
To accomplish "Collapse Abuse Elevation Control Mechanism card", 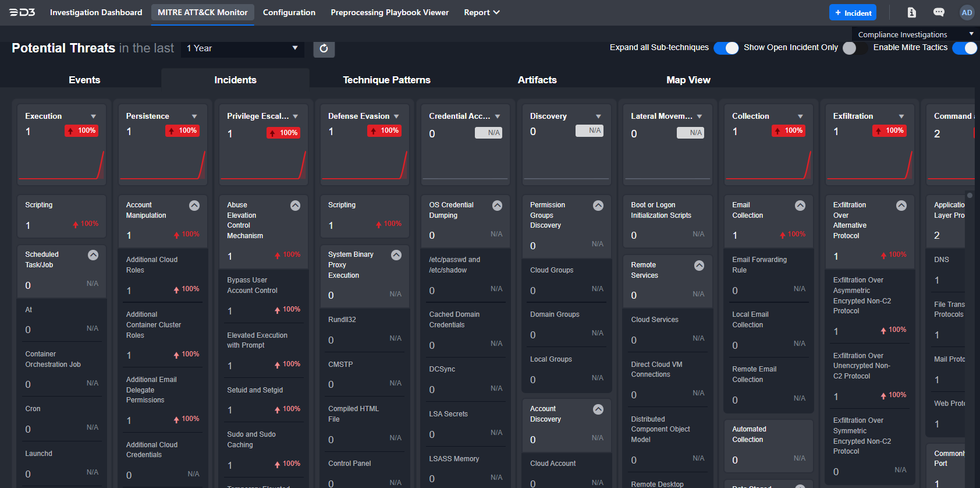I will [295, 206].
